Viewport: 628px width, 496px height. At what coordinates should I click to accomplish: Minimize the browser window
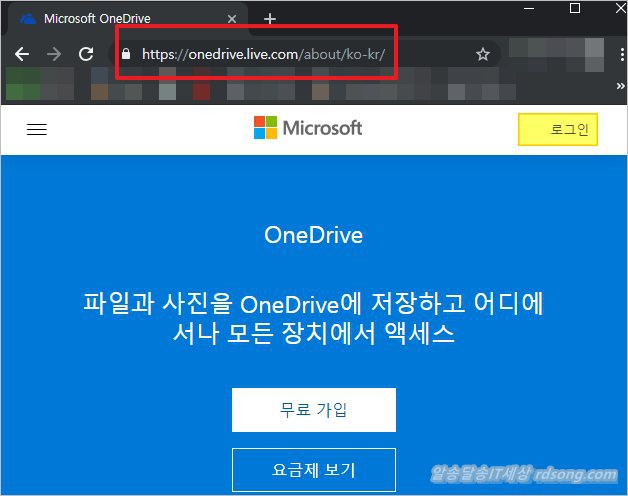[x=531, y=9]
